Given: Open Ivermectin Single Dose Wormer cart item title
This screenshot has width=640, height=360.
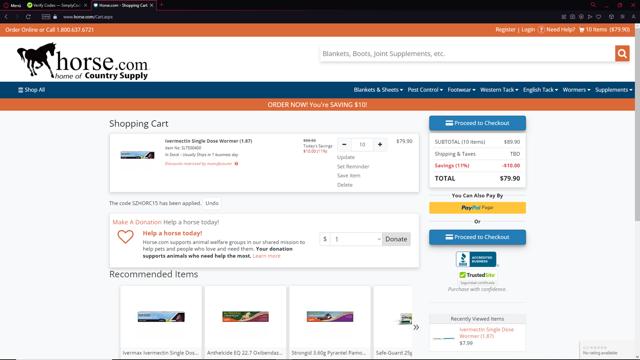Looking at the screenshot, I should coord(208,141).
